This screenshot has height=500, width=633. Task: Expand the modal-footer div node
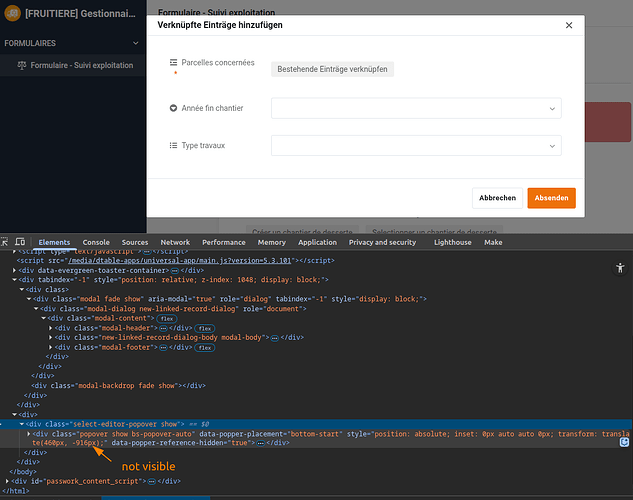click(x=52, y=347)
